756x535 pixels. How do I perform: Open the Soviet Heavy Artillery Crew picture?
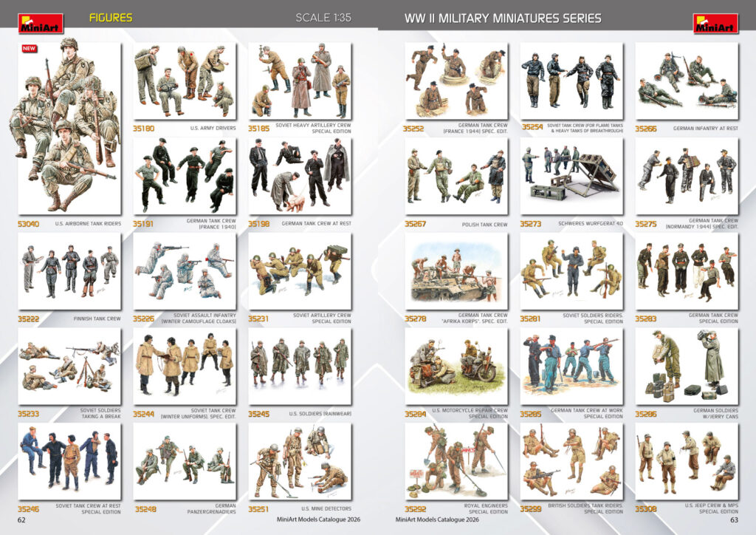coord(300,80)
